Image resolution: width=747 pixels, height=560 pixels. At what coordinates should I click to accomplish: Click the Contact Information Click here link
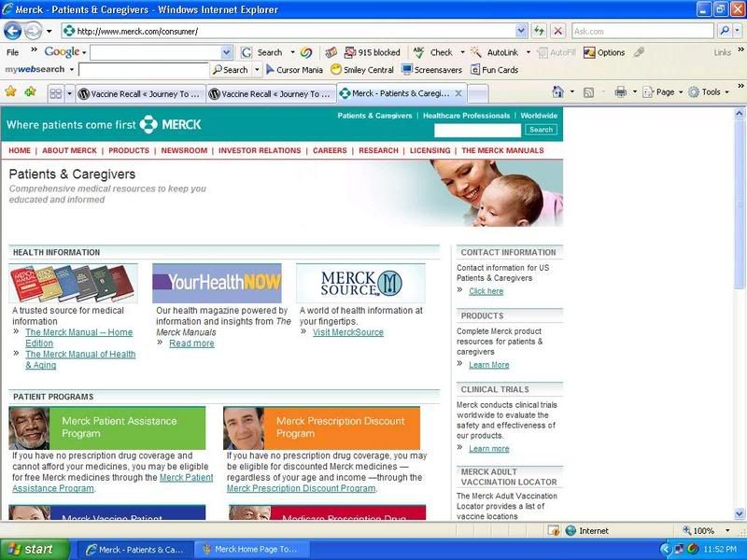[x=486, y=291]
